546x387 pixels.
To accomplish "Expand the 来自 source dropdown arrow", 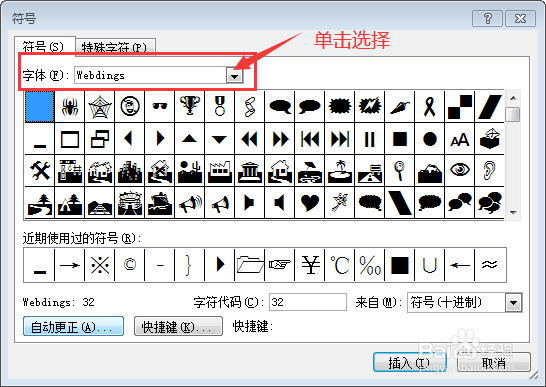I will tap(514, 302).
